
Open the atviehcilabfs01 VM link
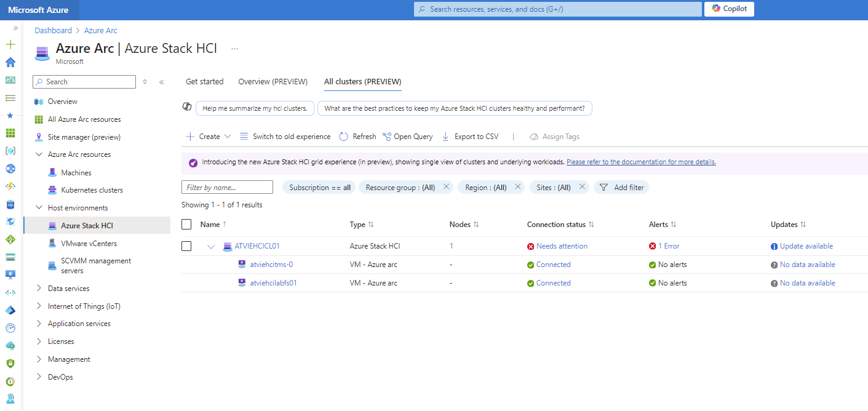(273, 283)
